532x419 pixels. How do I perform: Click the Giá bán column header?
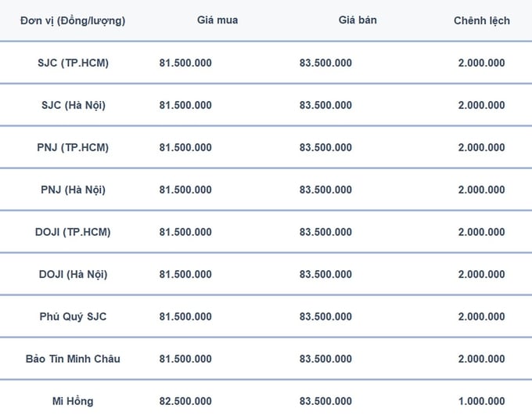pos(358,20)
